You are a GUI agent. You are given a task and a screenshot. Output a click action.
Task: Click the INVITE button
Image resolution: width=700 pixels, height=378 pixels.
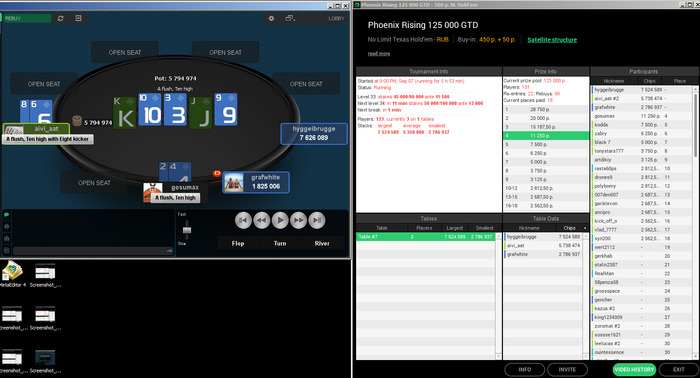coord(567,370)
